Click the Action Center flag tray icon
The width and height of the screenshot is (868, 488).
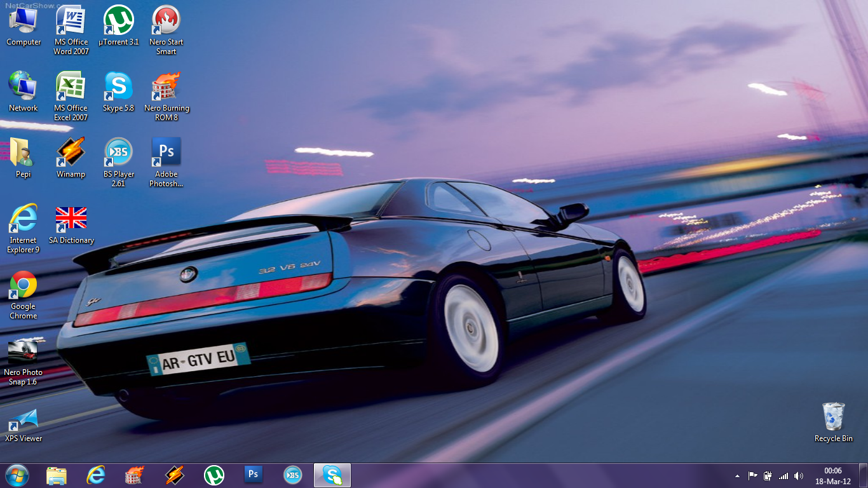click(x=752, y=476)
